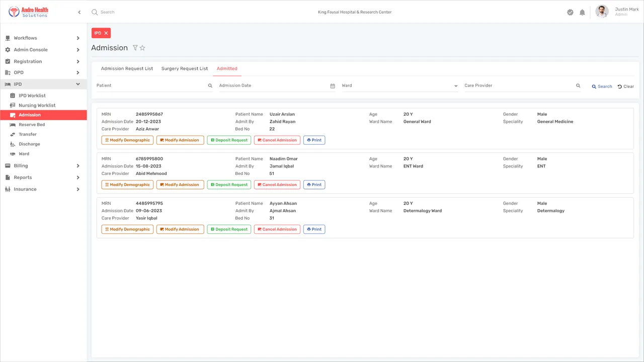Click the notification bell icon
Screen dimensions: 644x362
[x=582, y=12]
